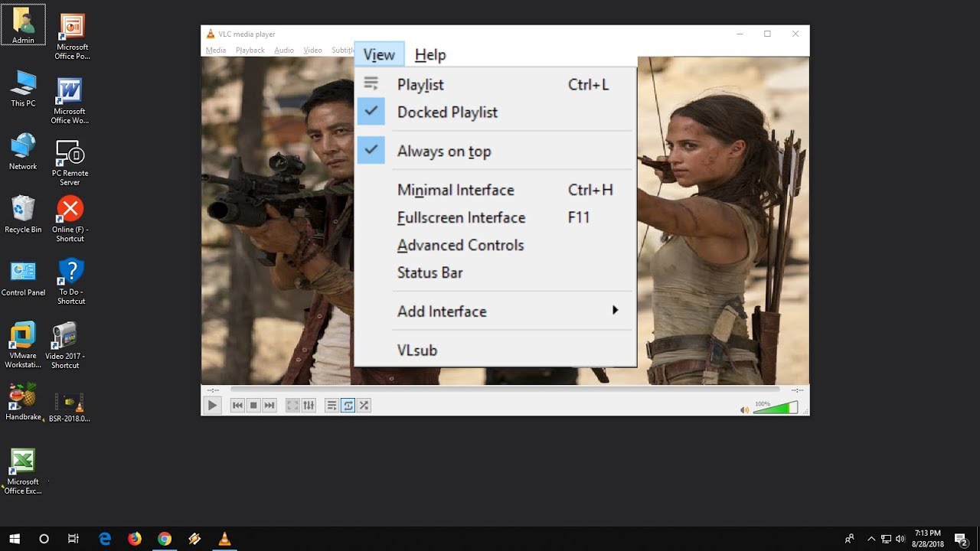Open VLsub from the View menu
Image resolution: width=980 pixels, height=551 pixels.
click(495, 350)
